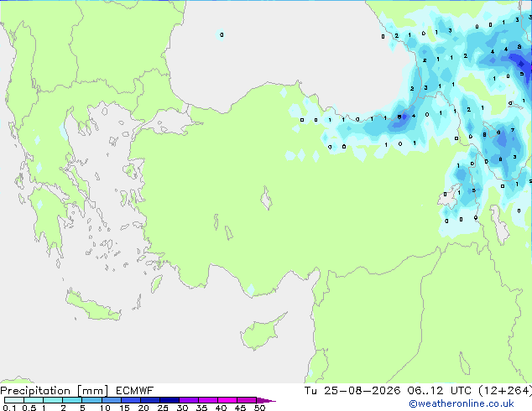The image size is (532, 411).
Task: Pick the 15–20 mm legend color block
Action: [130, 400]
